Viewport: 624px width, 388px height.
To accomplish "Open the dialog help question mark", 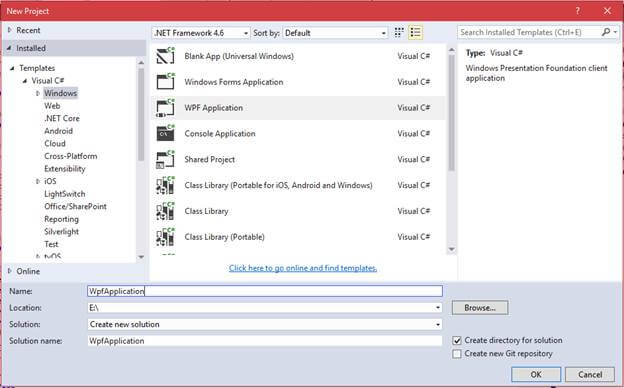I will 577,11.
